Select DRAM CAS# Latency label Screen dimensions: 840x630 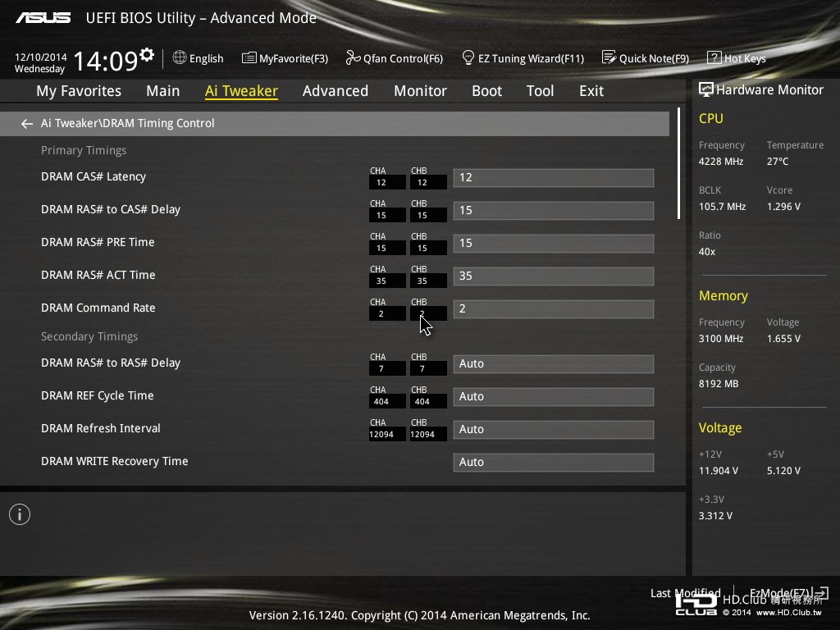click(x=94, y=177)
